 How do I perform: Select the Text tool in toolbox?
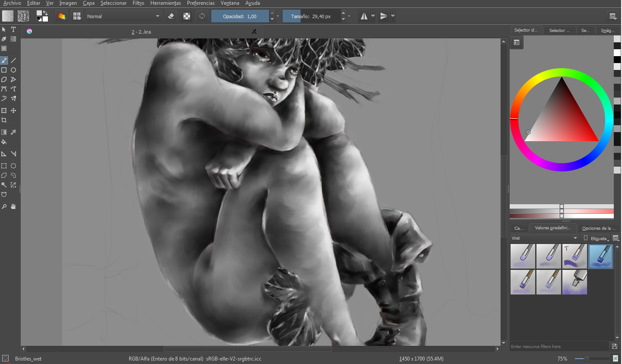pos(13,29)
